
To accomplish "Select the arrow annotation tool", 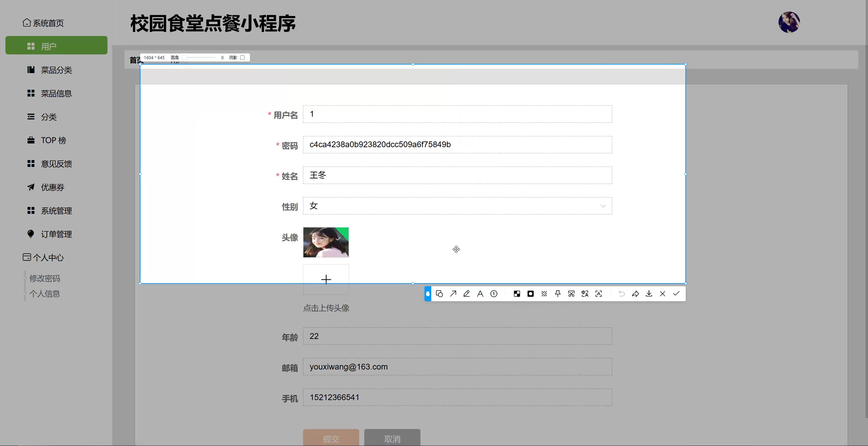I will click(453, 294).
